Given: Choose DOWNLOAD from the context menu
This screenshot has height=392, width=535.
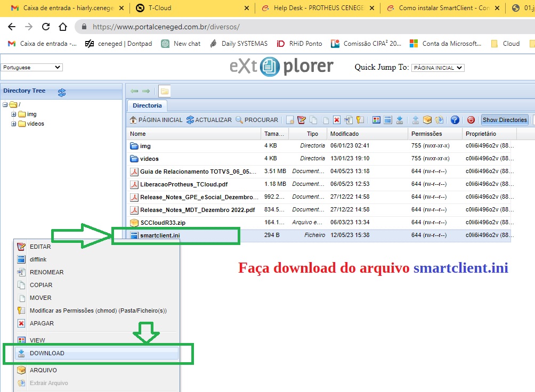Looking at the screenshot, I should [x=47, y=353].
